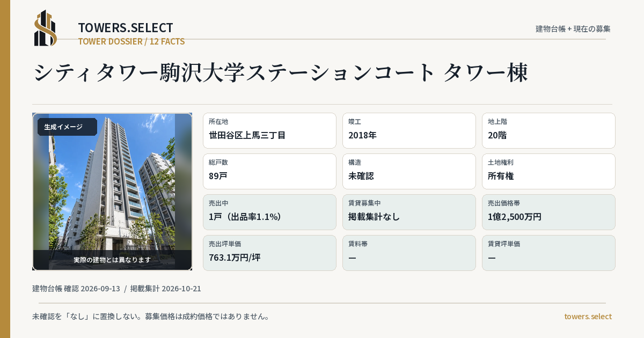Image resolution: width=644 pixels, height=338 pixels.
Task: Click the 建物台帳 確認 2026-09-13 date text
Action: click(76, 289)
